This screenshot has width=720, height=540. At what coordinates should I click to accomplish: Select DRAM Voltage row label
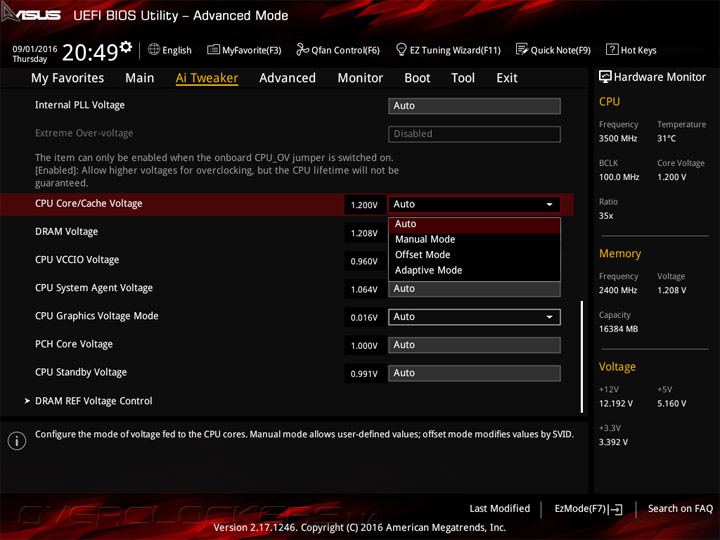pyautogui.click(x=67, y=231)
